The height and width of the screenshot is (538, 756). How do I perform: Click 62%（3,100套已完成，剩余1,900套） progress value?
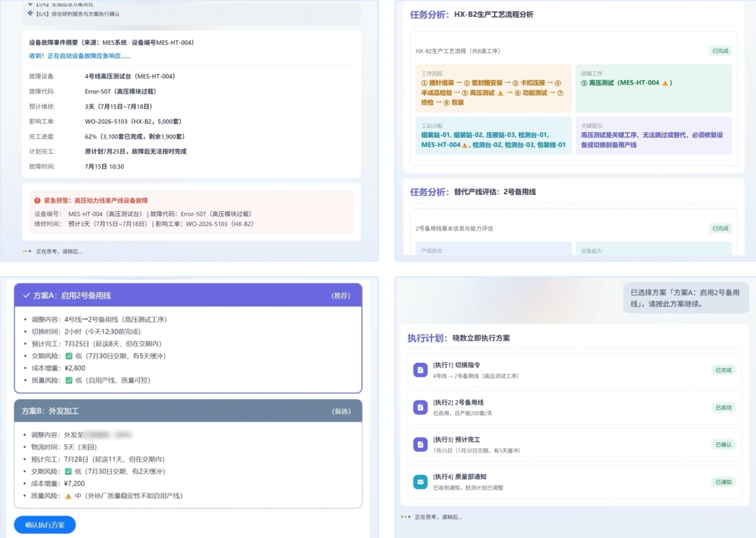click(x=134, y=136)
